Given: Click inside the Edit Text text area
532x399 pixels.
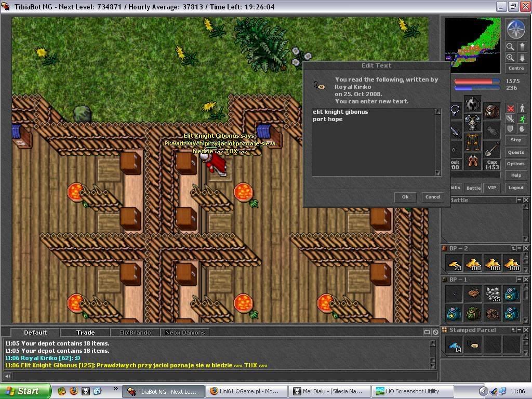Looking at the screenshot, I should pos(373,142).
